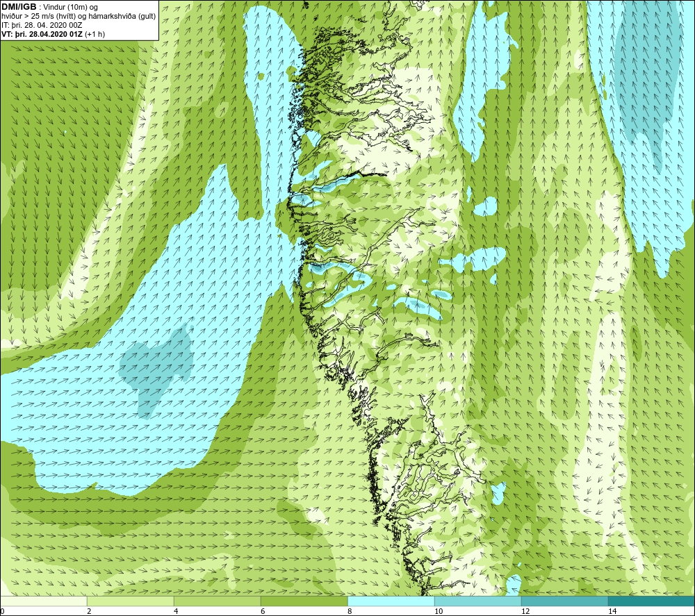Click the 'hviður > 25 m/s (hvítt)' line
Image resolution: width=695 pixels, height=616 pixels.
(x=79, y=16)
